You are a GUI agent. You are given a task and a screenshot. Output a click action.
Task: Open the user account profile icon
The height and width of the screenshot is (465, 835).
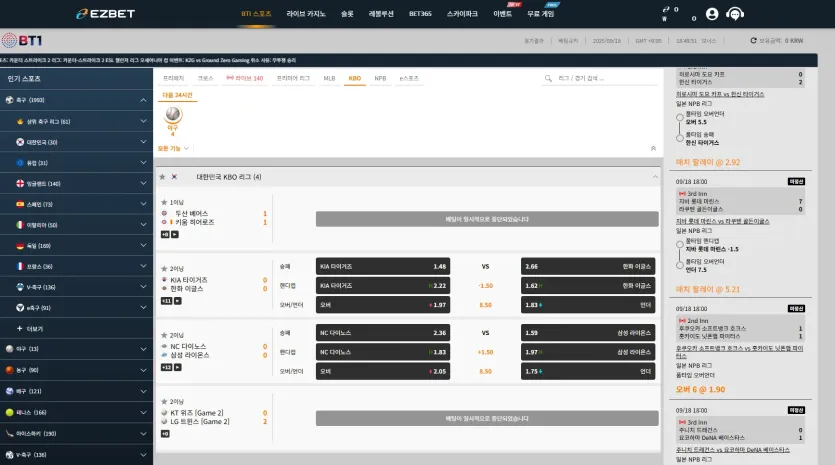click(712, 14)
